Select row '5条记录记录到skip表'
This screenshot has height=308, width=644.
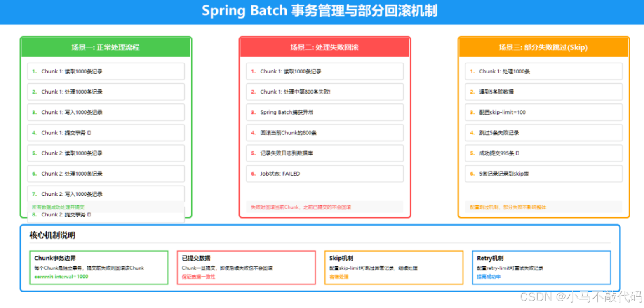pos(544,174)
